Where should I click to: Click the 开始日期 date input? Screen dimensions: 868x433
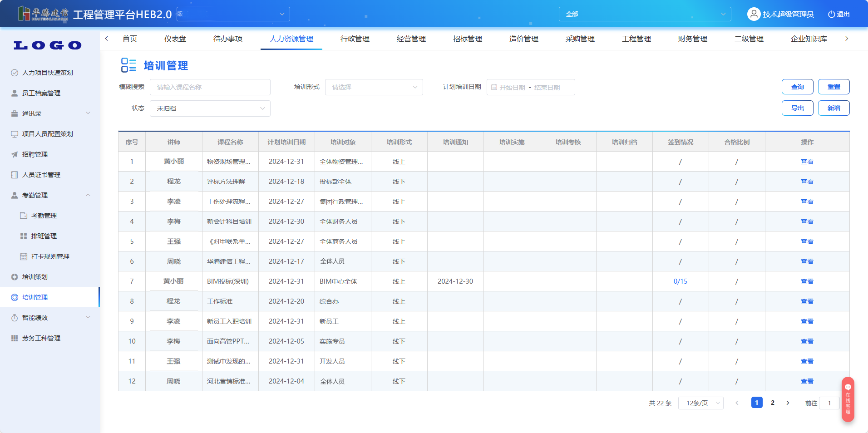coord(513,88)
